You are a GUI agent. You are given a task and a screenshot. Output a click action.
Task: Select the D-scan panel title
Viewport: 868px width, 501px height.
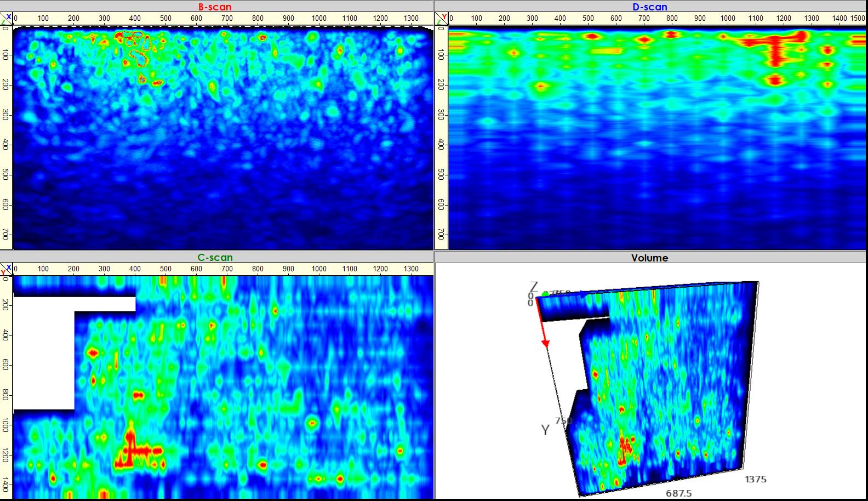tap(649, 7)
